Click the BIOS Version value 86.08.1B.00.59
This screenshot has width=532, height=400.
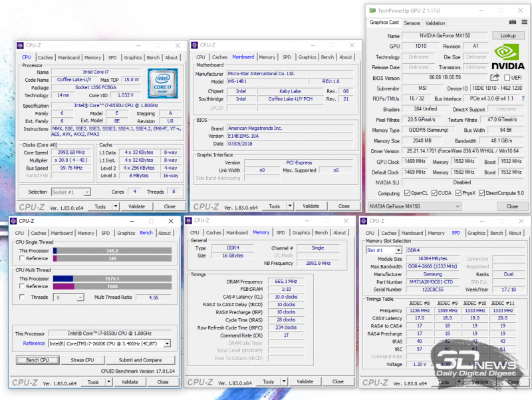pos(445,77)
